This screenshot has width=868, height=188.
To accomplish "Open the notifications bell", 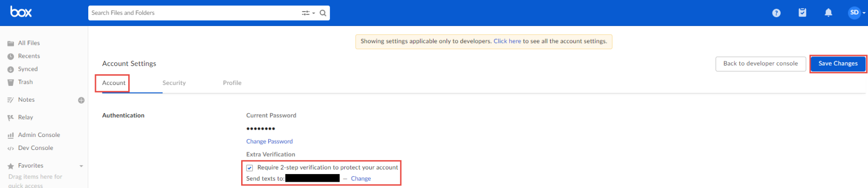I will point(828,13).
